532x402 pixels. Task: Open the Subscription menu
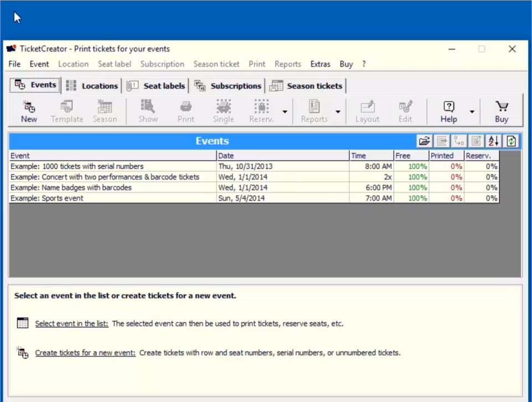162,64
